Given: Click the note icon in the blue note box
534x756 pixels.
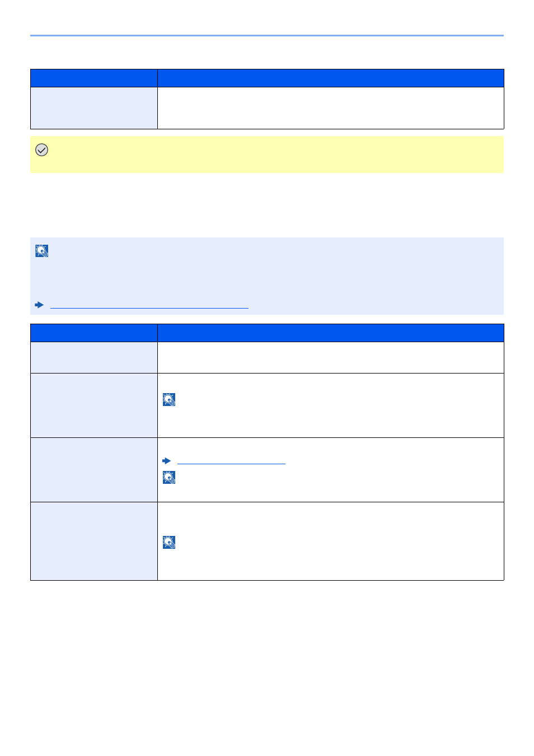Looking at the screenshot, I should click(x=42, y=251).
